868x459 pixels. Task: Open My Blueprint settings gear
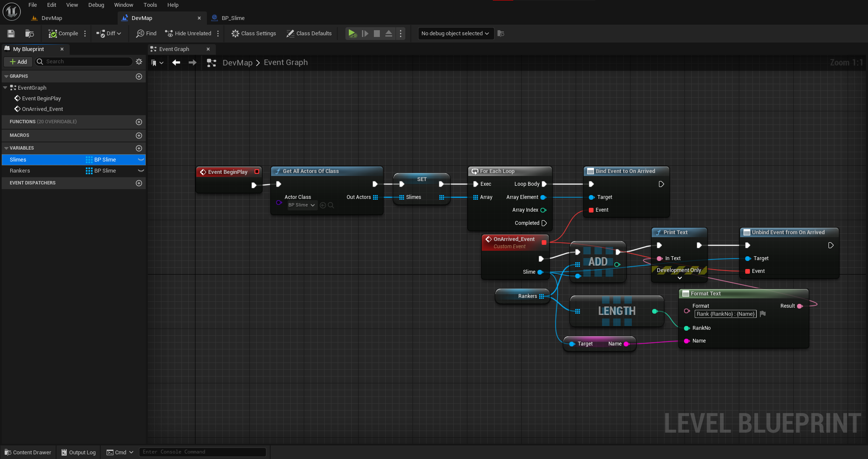[139, 62]
